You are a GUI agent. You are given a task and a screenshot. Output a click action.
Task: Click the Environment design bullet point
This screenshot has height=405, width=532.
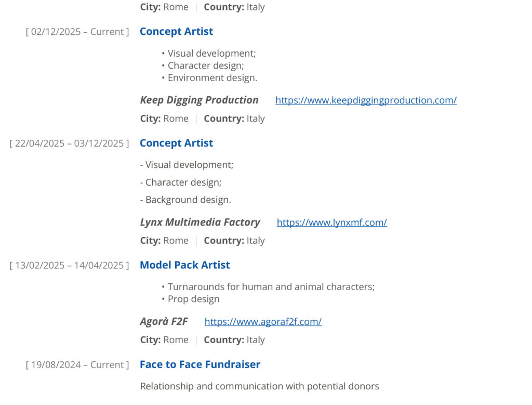212,78
